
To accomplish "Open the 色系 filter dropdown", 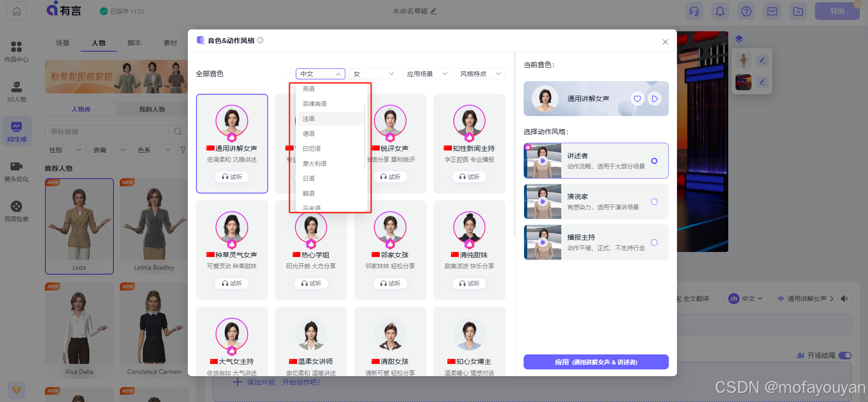I will [154, 150].
